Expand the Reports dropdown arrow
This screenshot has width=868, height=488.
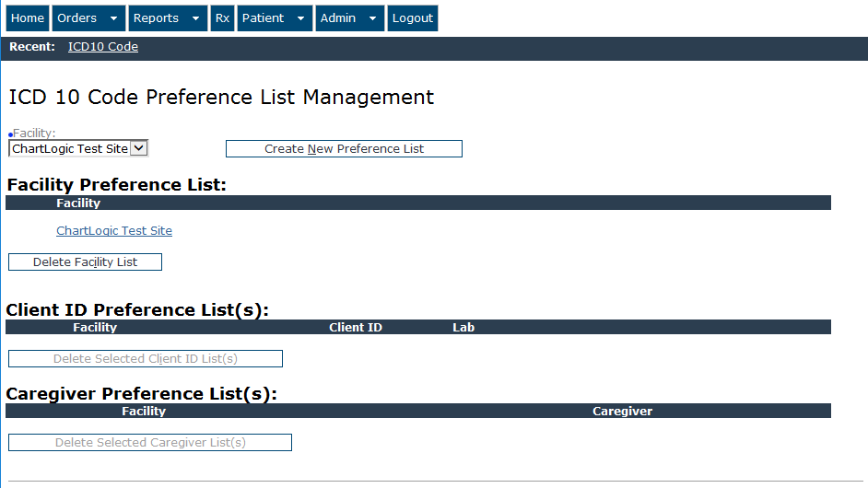pos(195,18)
